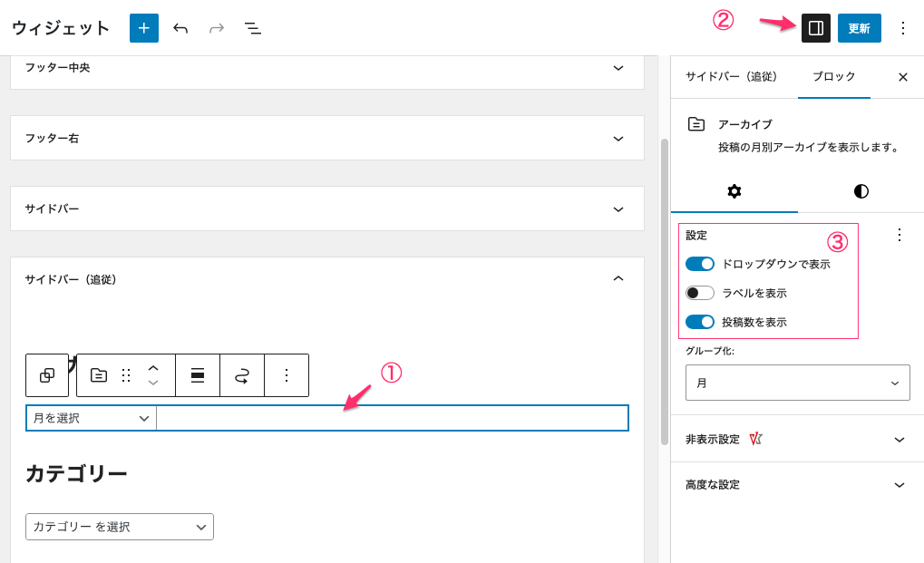Viewport: 924px width, 563px height.
Task: Enable the ラベルを表示 toggle
Action: (x=700, y=293)
